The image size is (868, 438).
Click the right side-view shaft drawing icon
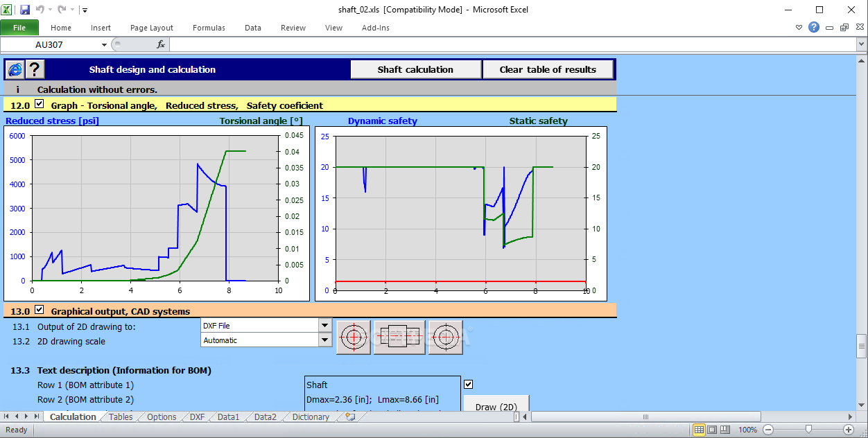pyautogui.click(x=446, y=337)
